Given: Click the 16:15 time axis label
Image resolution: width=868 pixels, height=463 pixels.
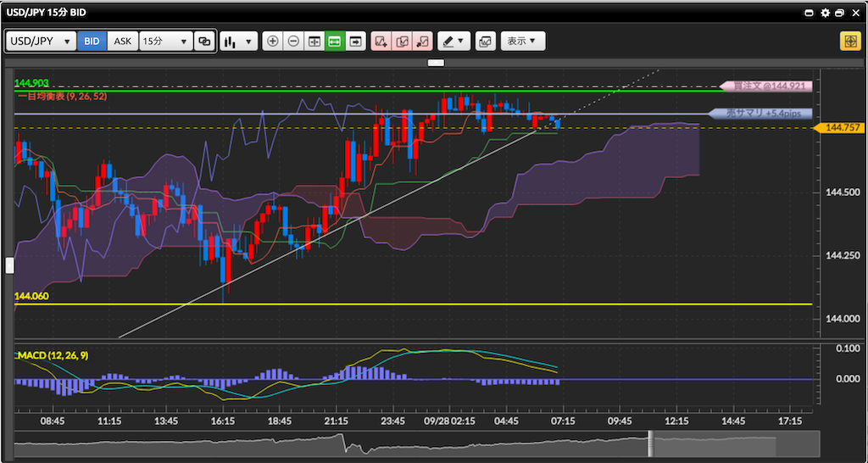Looking at the screenshot, I should (223, 421).
